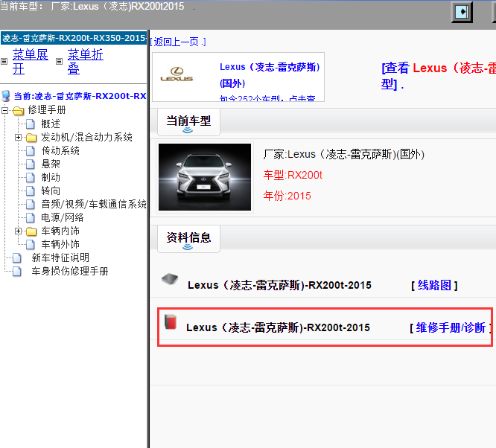Open the 电源/网络 entry
The width and height of the screenshot is (496, 448).
(x=63, y=217)
